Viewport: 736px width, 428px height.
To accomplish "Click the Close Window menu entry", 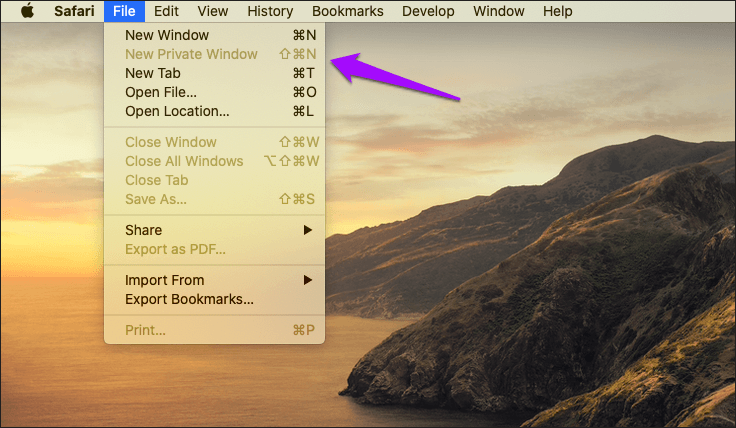I will (214, 142).
